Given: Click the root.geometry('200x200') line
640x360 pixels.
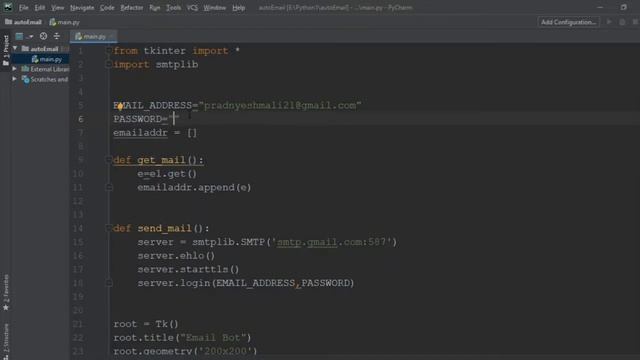Looking at the screenshot, I should point(185,351).
